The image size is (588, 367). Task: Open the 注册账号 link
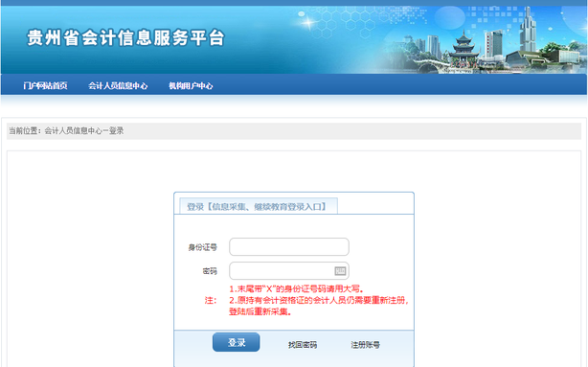click(365, 345)
